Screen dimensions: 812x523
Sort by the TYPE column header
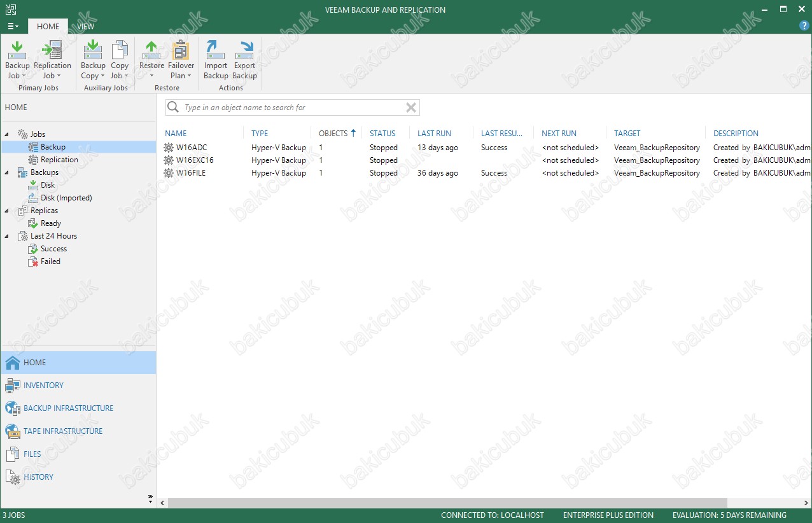260,133
